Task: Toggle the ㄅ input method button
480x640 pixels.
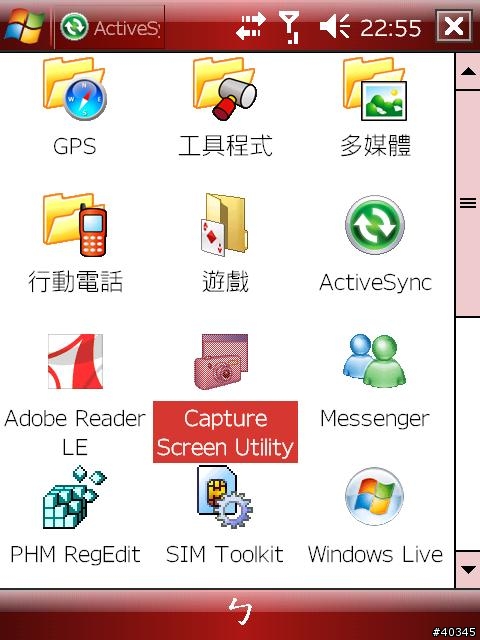Action: [240, 612]
